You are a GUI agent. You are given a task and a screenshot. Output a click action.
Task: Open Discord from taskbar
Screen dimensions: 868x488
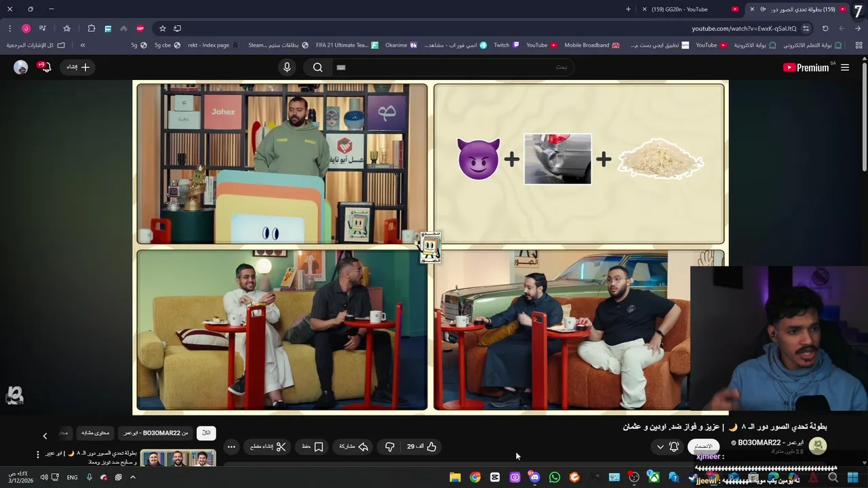(534, 477)
